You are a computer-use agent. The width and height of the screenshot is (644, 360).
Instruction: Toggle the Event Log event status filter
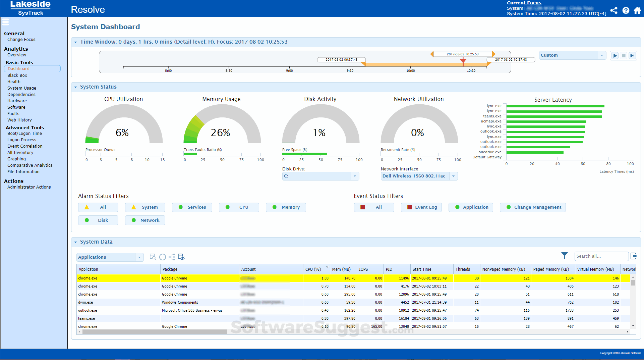click(x=421, y=207)
